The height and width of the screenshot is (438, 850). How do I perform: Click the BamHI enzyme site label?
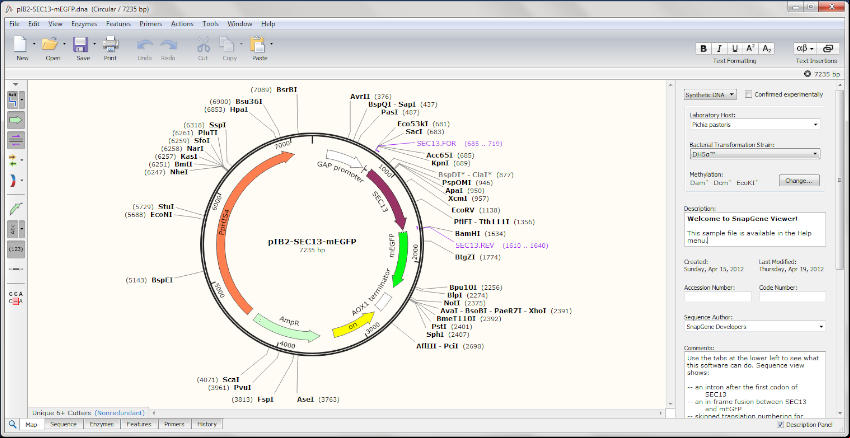tap(469, 233)
